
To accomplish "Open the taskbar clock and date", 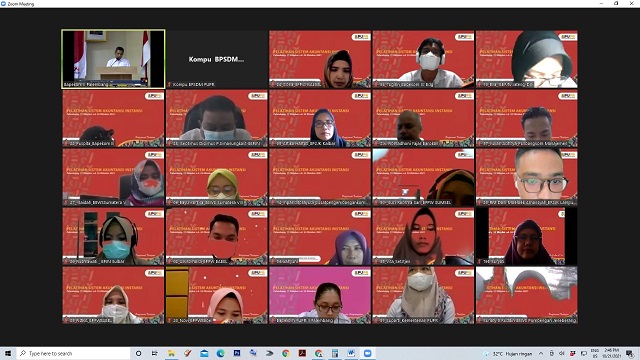I will point(611,353).
